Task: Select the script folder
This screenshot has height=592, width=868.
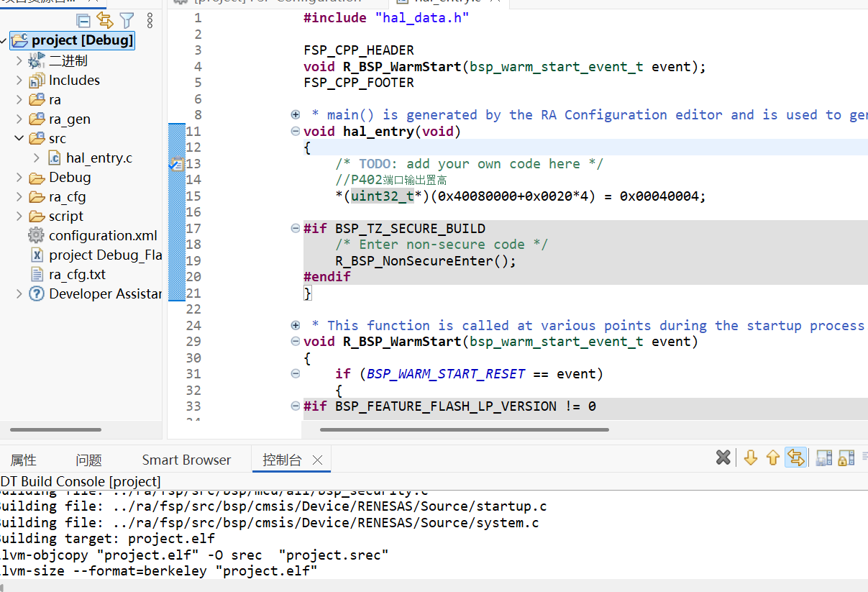Action: pyautogui.click(x=66, y=217)
